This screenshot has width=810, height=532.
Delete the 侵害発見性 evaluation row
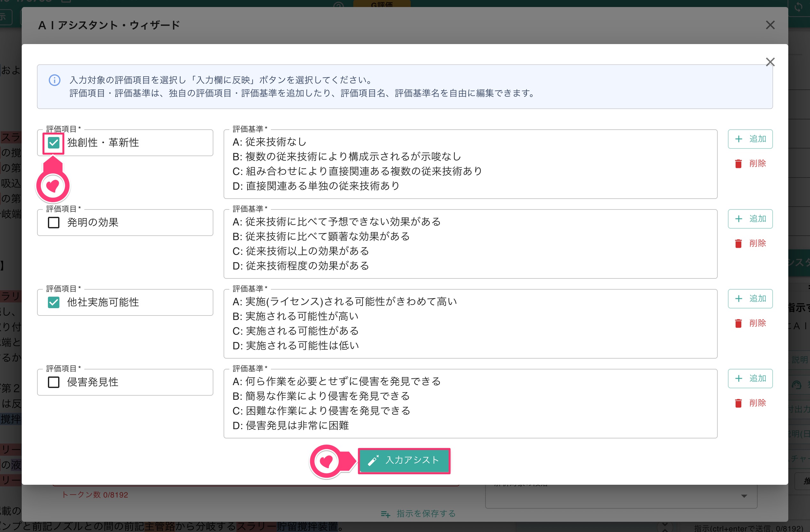(x=750, y=403)
